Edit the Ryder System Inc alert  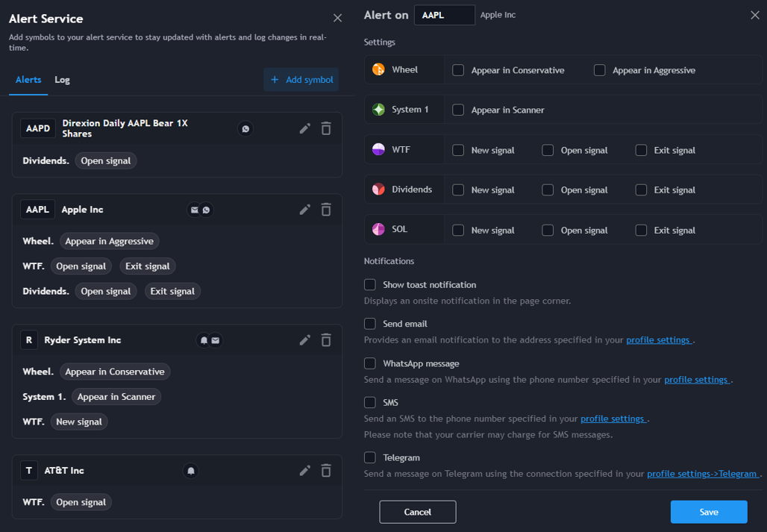304,339
